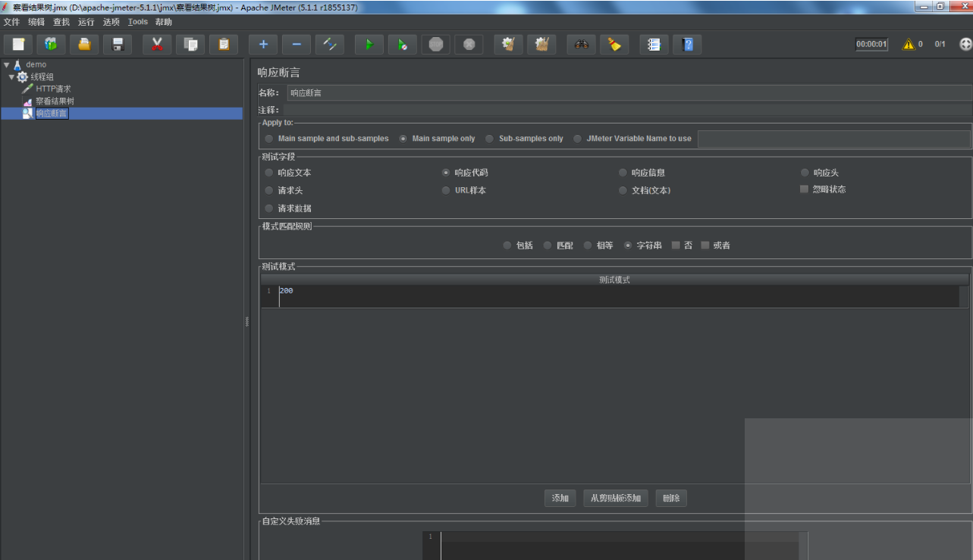Paste from clipboard toolbar icon
This screenshot has height=560, width=973.
coord(224,44)
